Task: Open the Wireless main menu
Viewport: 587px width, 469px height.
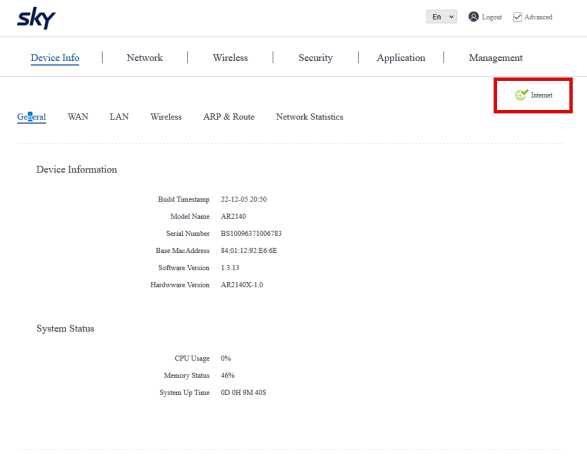Action: [x=230, y=58]
